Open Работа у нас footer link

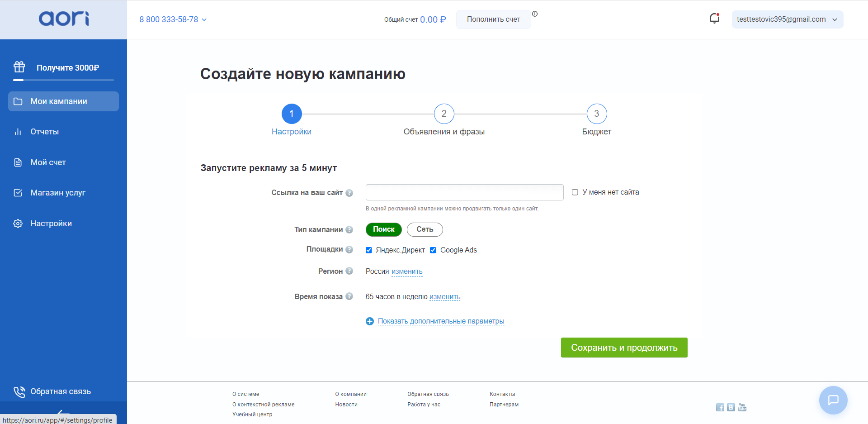click(x=424, y=405)
